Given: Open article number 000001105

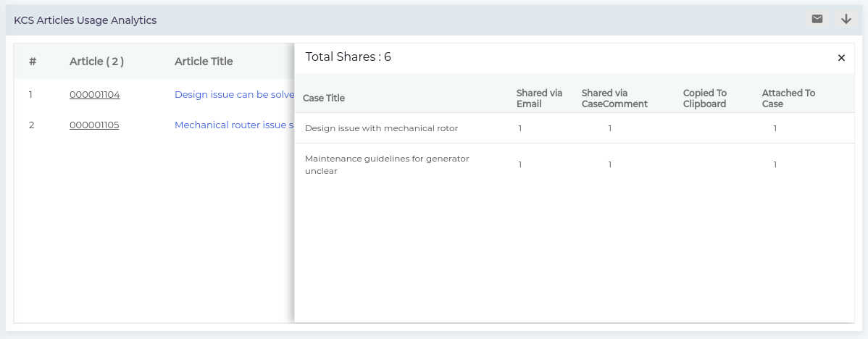Looking at the screenshot, I should pyautogui.click(x=95, y=125).
